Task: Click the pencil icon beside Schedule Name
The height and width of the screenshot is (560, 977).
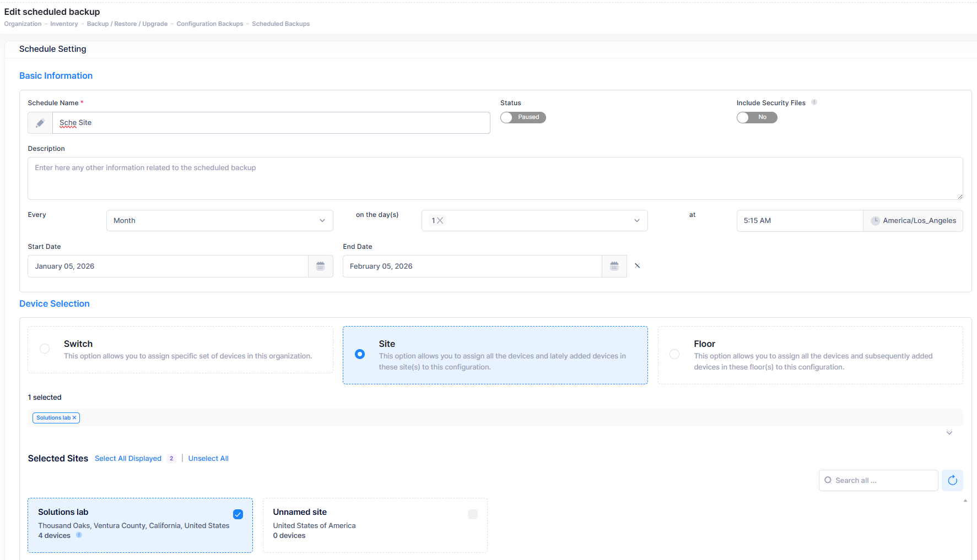Action: click(x=40, y=123)
